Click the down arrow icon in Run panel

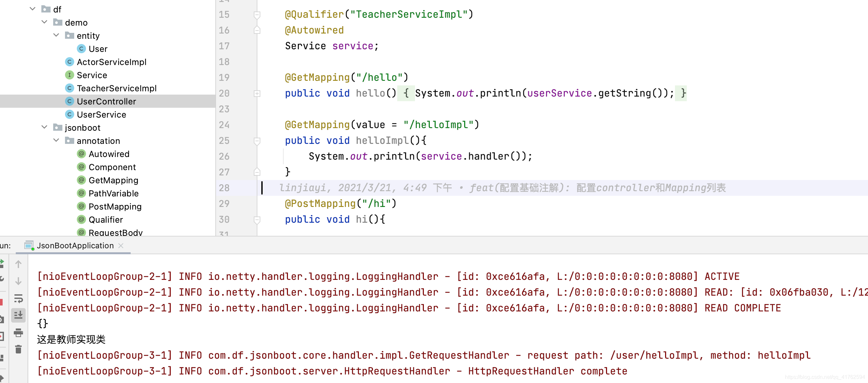tap(18, 281)
